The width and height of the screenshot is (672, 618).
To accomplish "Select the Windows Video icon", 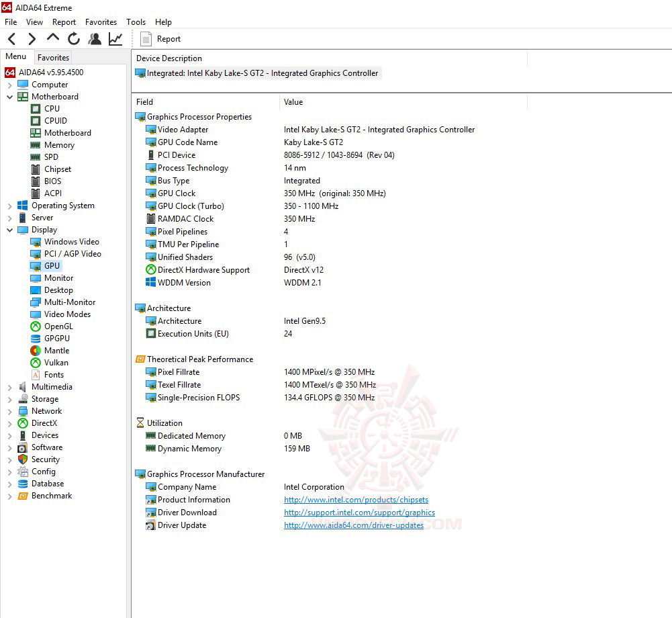I will tap(36, 242).
